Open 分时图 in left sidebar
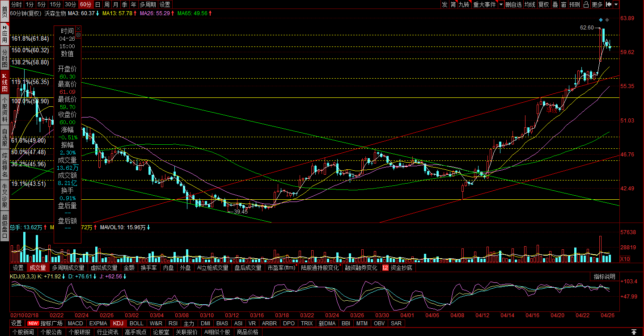 tap(4, 58)
